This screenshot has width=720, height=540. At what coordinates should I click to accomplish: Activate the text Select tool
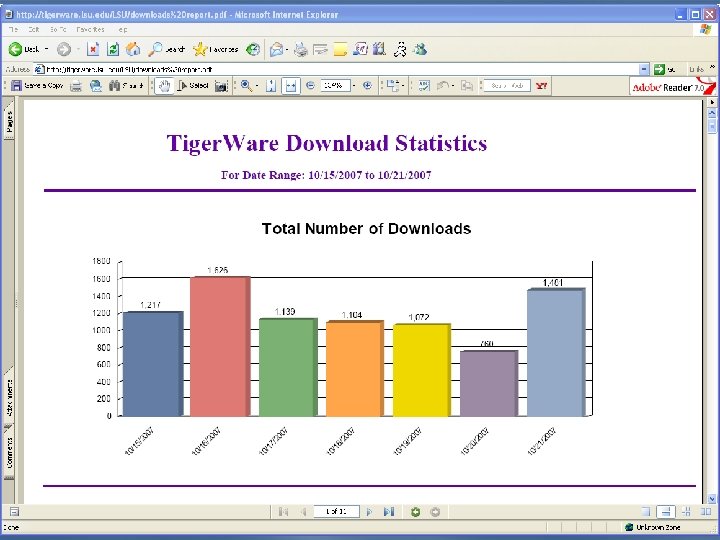coord(193,86)
